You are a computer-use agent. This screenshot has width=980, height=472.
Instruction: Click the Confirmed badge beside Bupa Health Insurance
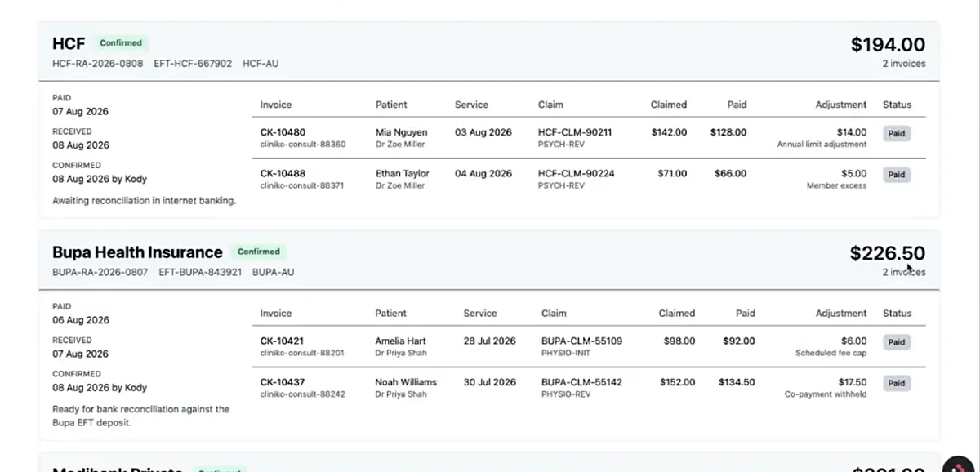point(258,252)
